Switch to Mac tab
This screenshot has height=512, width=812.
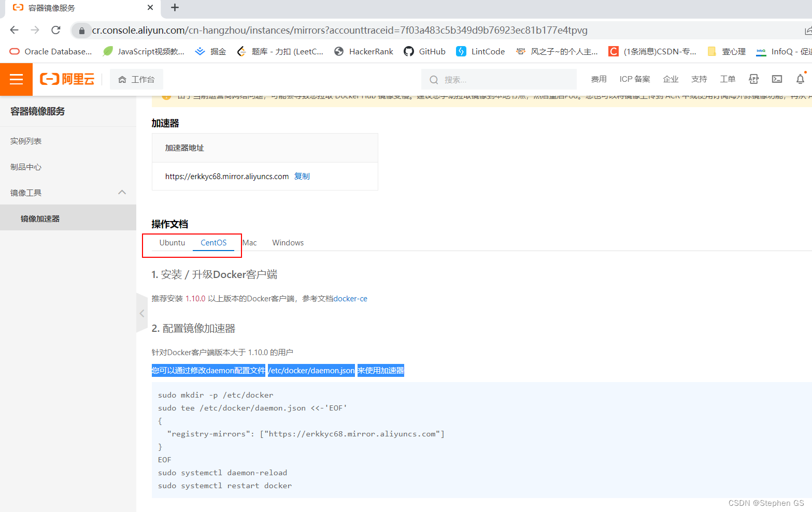(250, 242)
